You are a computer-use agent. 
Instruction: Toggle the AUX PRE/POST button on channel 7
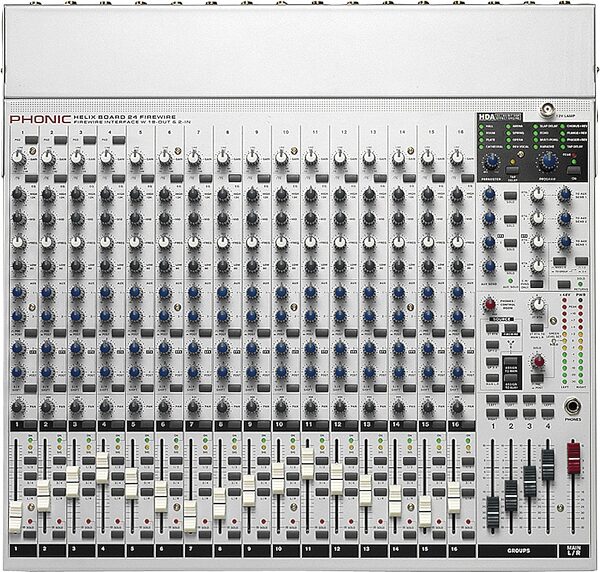click(206, 332)
